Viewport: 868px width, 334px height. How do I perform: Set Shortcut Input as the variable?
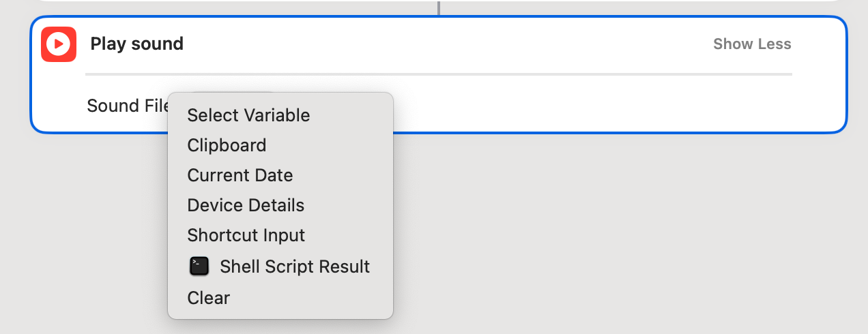pos(246,235)
